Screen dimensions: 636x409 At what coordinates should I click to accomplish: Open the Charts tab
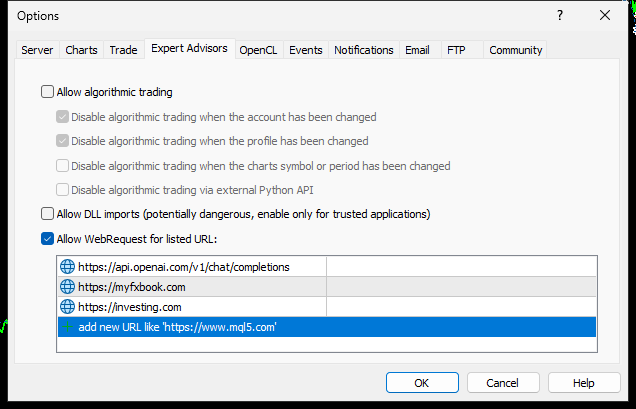pyautogui.click(x=82, y=50)
